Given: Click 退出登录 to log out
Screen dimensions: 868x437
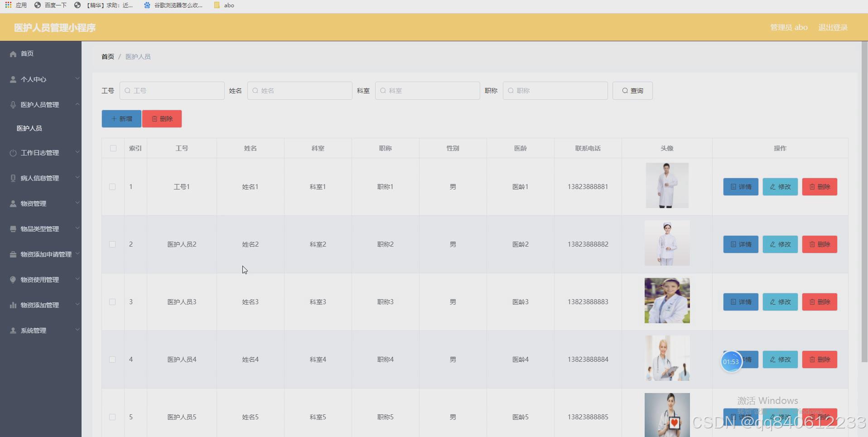Looking at the screenshot, I should point(833,28).
